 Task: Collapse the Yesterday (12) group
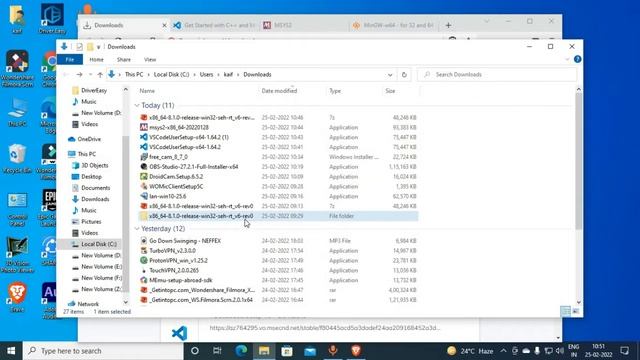(137, 229)
